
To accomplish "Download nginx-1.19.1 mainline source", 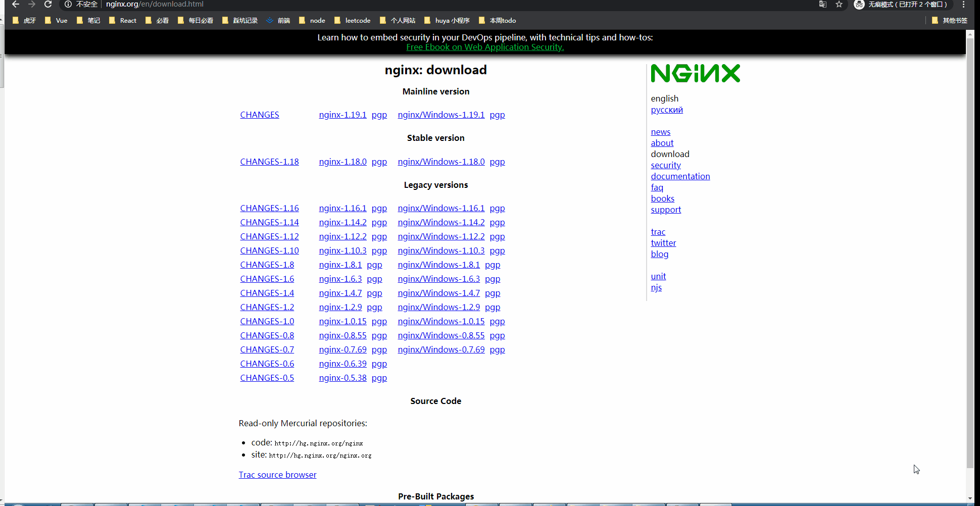I will tap(342, 115).
